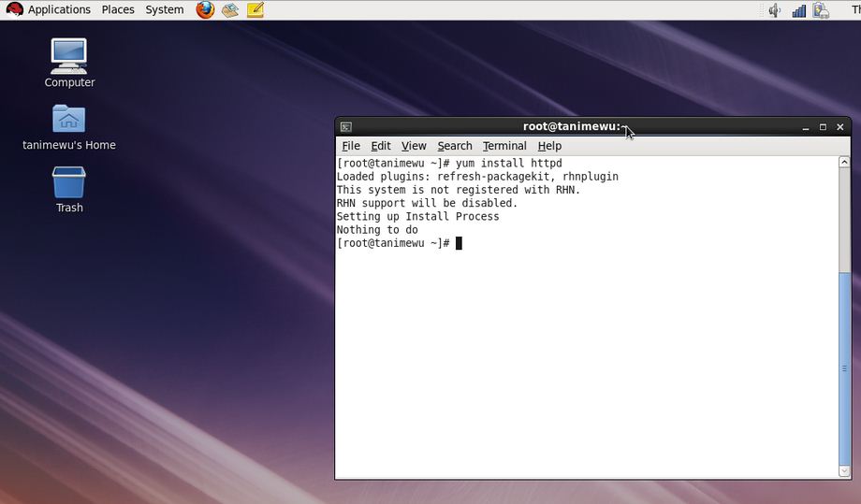Open the terminal Help menu
The width and height of the screenshot is (861, 504).
tap(549, 146)
